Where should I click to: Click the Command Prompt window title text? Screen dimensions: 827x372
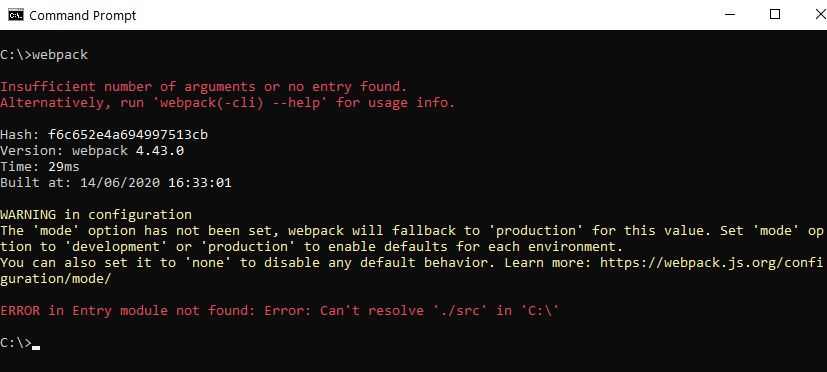(83, 15)
